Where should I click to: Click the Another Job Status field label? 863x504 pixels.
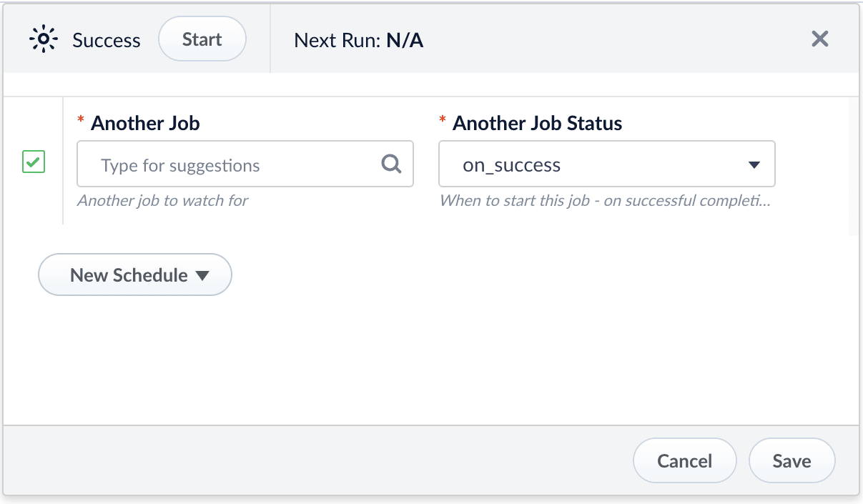click(x=537, y=124)
